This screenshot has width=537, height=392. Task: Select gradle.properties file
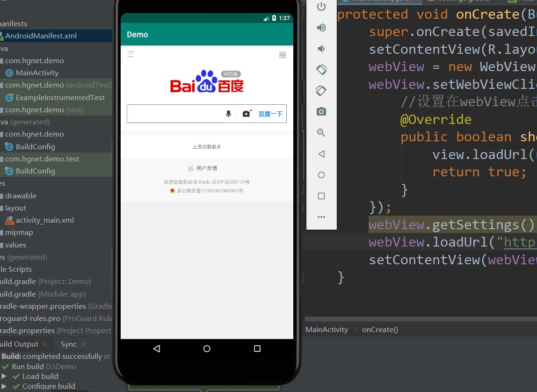click(x=56, y=331)
